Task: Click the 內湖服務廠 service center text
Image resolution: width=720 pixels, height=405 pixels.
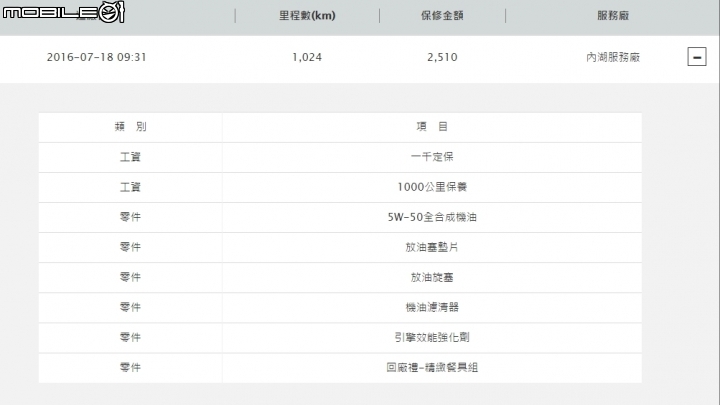Action: (x=613, y=57)
